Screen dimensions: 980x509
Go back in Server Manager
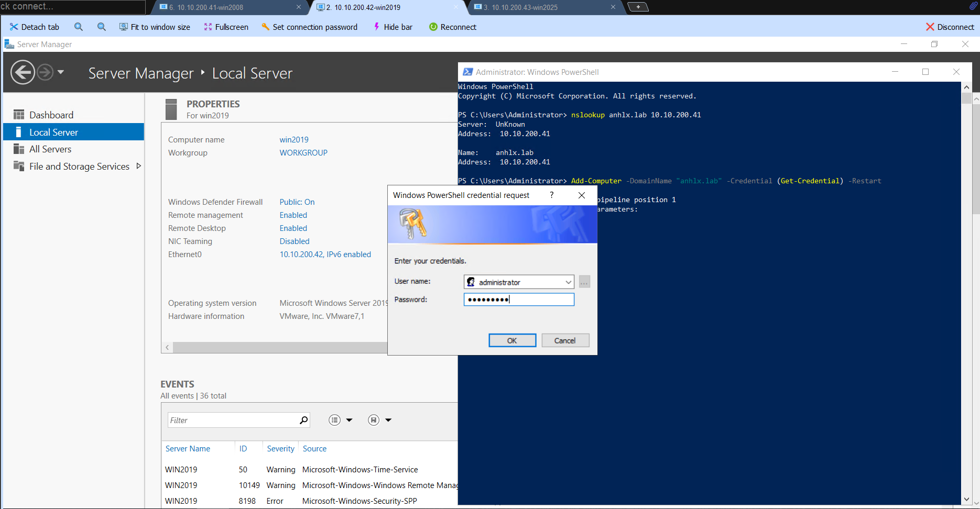(x=23, y=72)
